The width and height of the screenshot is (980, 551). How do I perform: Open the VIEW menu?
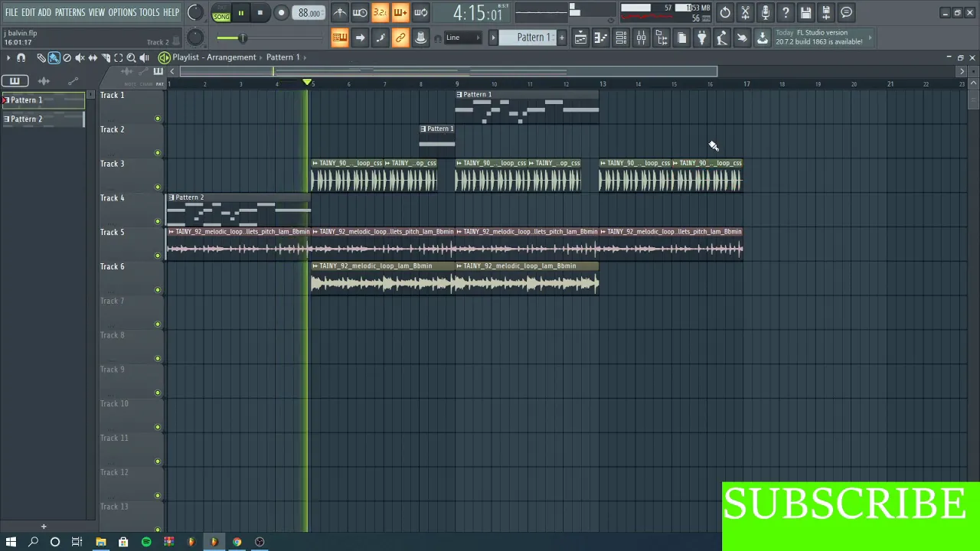pos(96,12)
